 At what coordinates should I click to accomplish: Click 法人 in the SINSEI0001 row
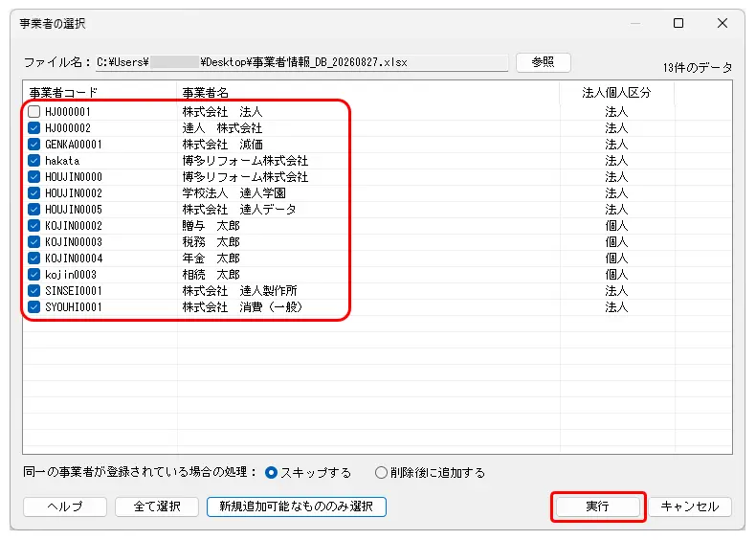(x=616, y=291)
